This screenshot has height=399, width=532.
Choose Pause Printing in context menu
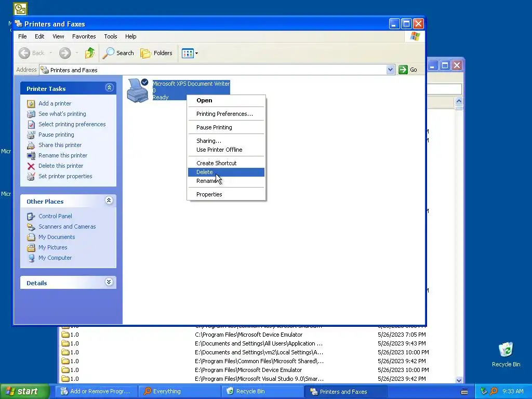tap(226, 128)
